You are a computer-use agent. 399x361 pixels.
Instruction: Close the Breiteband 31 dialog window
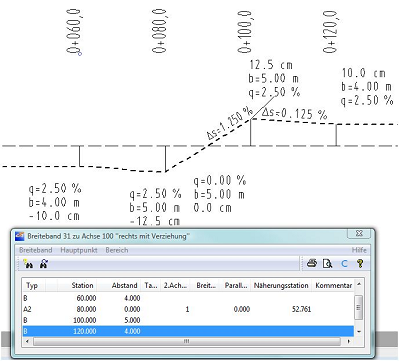click(x=359, y=234)
